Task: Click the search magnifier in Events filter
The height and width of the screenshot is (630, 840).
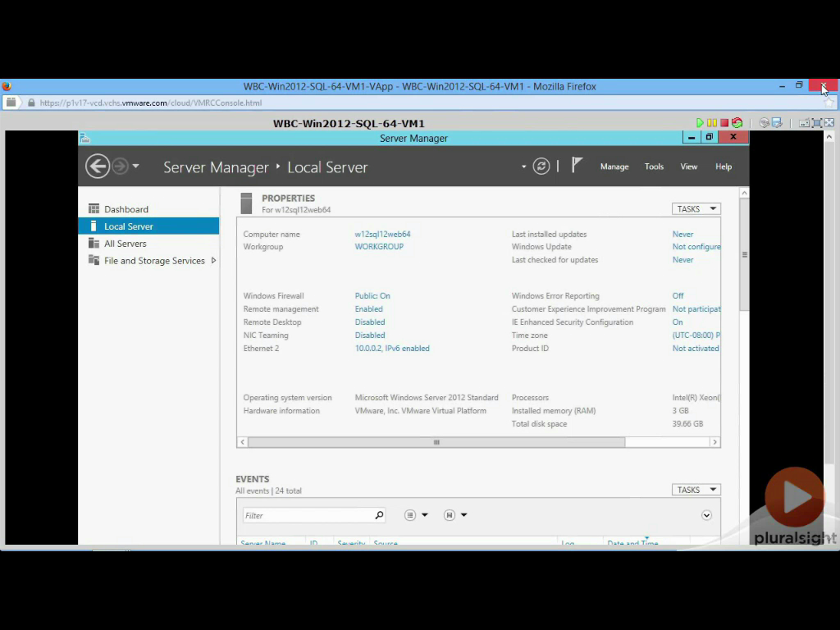Action: coord(379,515)
